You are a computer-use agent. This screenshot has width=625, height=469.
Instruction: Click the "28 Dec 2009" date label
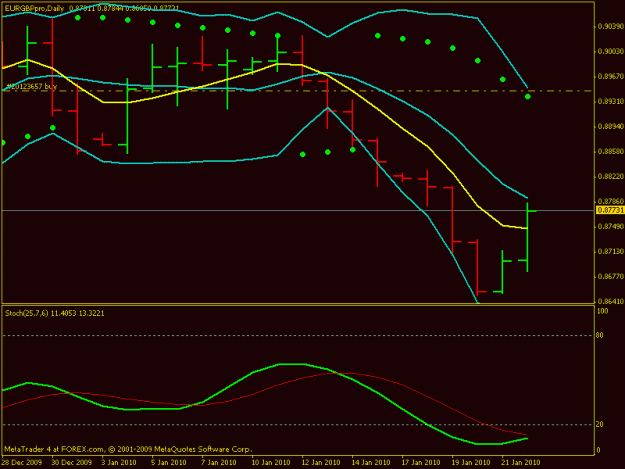22,462
